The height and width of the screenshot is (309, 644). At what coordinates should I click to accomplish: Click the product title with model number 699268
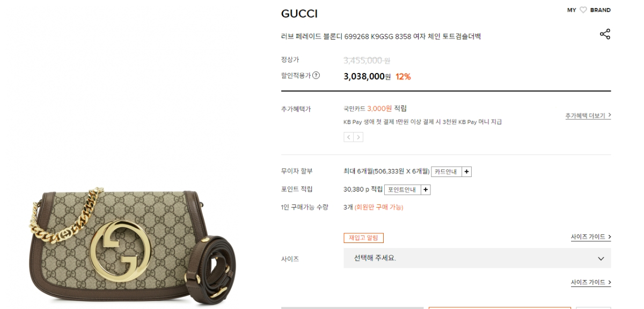click(381, 36)
